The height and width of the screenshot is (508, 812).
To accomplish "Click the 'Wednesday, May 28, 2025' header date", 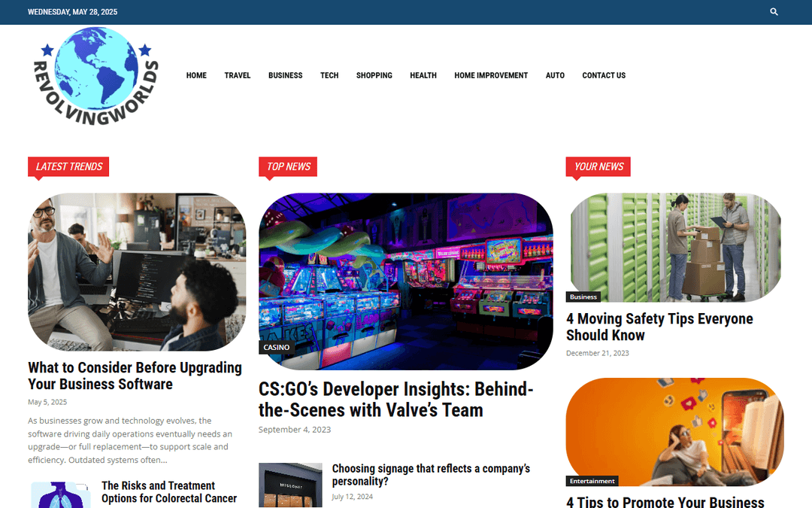I will pyautogui.click(x=72, y=12).
